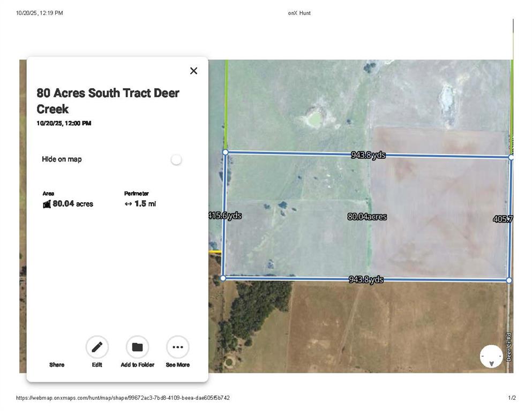
Task: Toggle the Hide on map switch
Action: pos(176,159)
